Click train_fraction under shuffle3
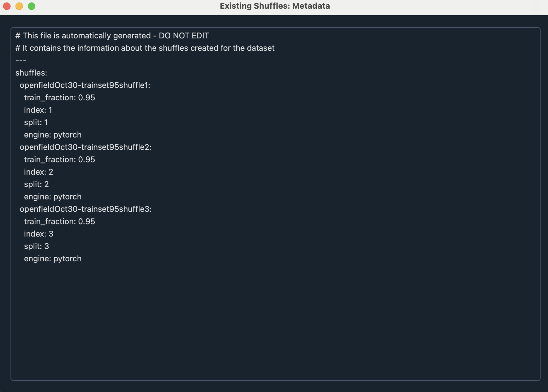This screenshot has height=392, width=548. click(59, 221)
